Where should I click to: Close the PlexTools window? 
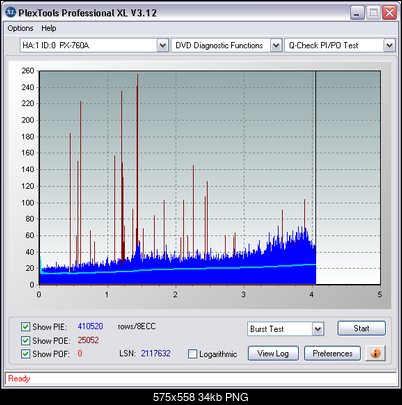[389, 13]
